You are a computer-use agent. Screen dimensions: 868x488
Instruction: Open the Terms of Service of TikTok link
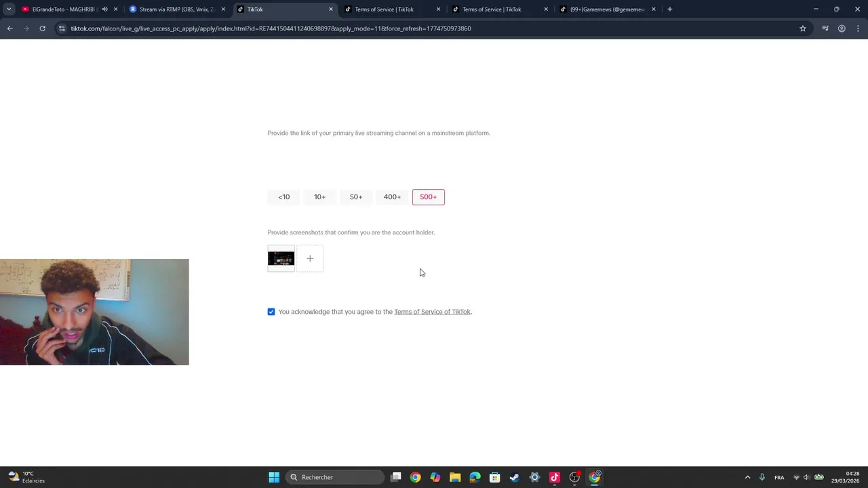[x=432, y=312]
